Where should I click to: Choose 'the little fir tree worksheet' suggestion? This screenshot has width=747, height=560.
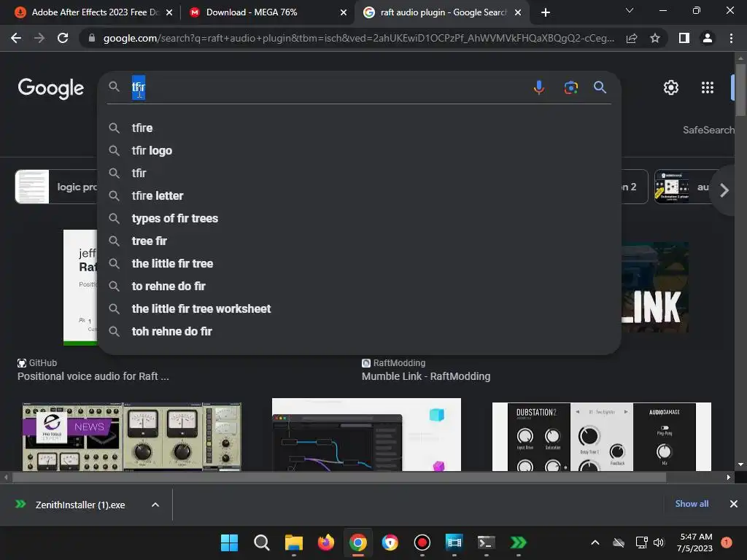click(x=360, y=308)
